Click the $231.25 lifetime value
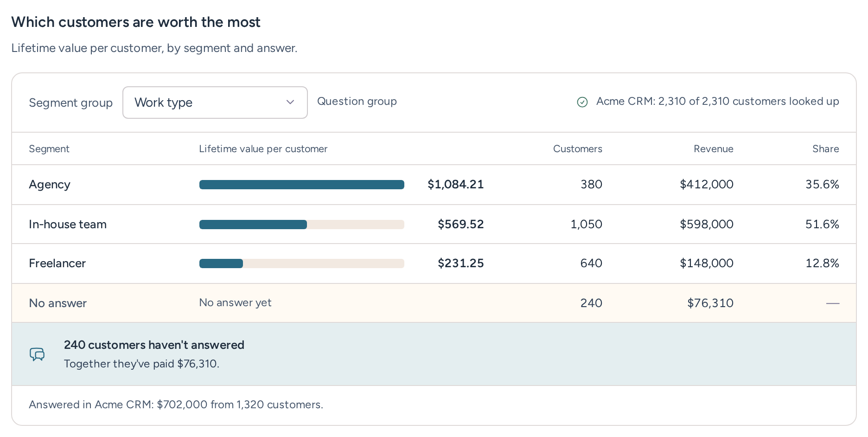Image resolution: width=868 pixels, height=437 pixels. click(x=461, y=263)
